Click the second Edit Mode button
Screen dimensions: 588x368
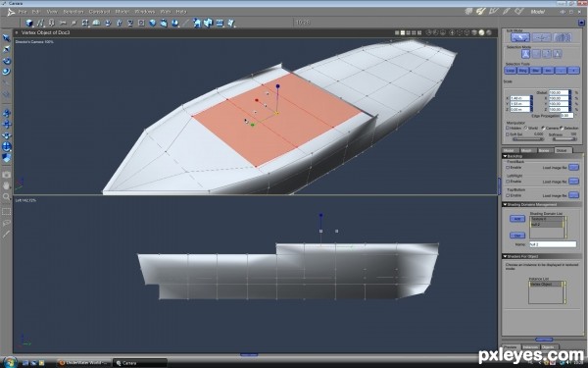click(542, 37)
